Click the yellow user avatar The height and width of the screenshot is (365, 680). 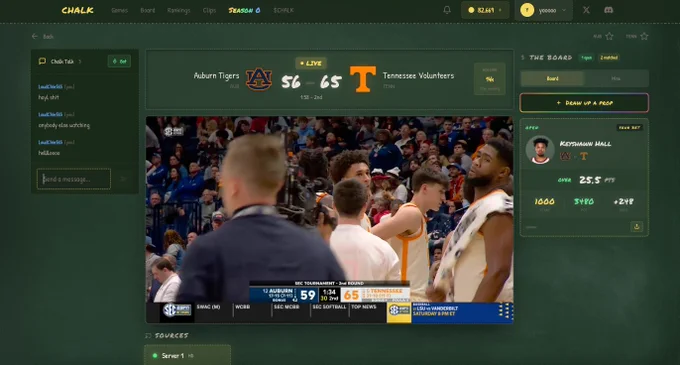[527, 10]
